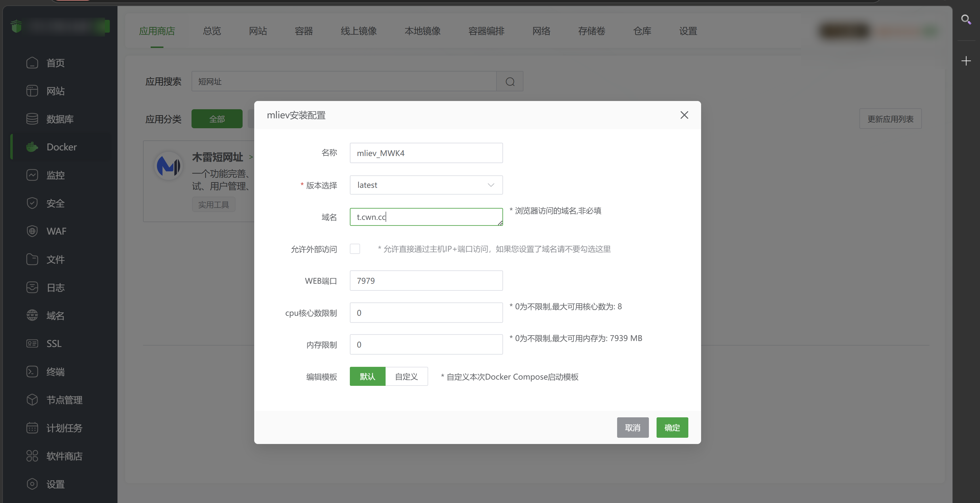The image size is (980, 503).
Task: Select the 自定义 custom template option
Action: click(x=406, y=376)
